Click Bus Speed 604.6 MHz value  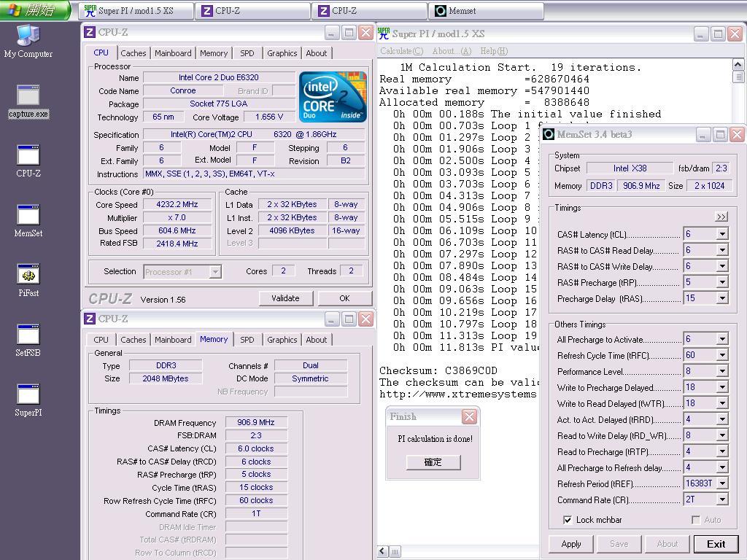177,230
